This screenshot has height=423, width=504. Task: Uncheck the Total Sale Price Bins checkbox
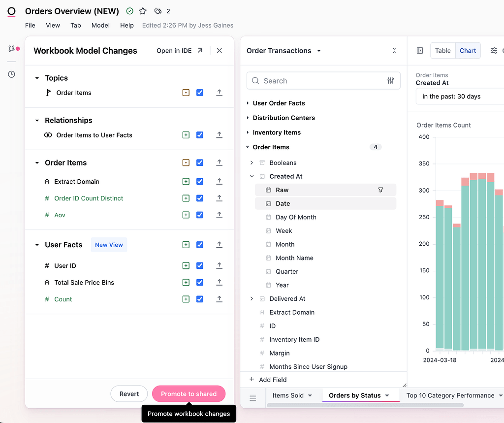pyautogui.click(x=200, y=283)
